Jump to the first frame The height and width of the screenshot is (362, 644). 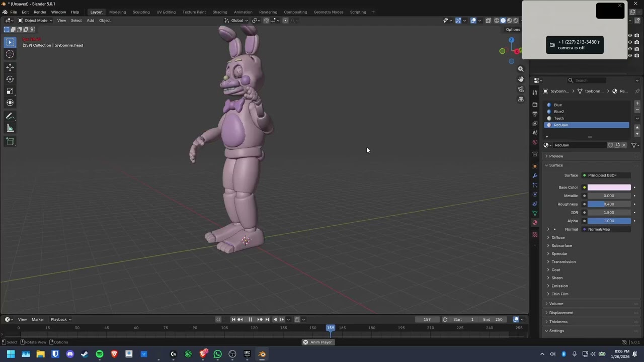click(x=233, y=319)
